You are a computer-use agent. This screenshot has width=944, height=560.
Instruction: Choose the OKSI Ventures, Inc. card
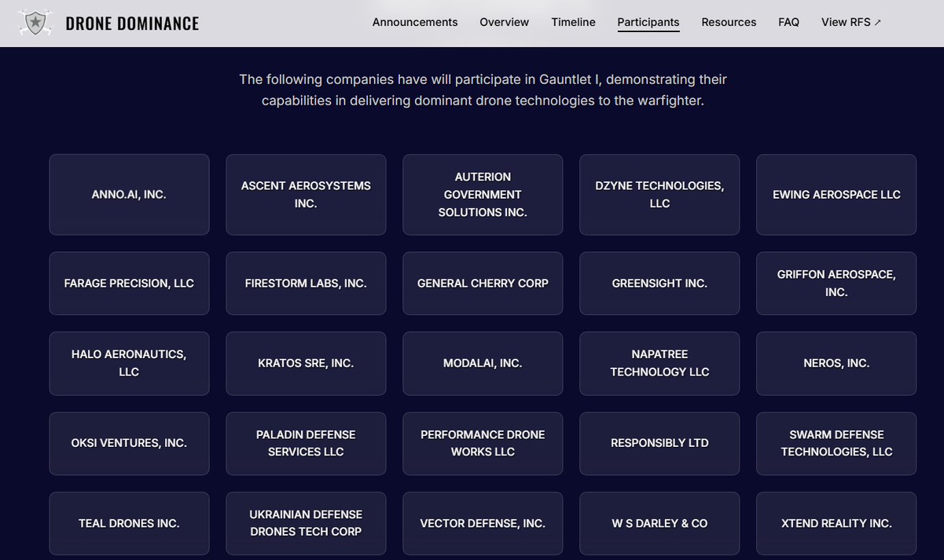[x=129, y=444]
